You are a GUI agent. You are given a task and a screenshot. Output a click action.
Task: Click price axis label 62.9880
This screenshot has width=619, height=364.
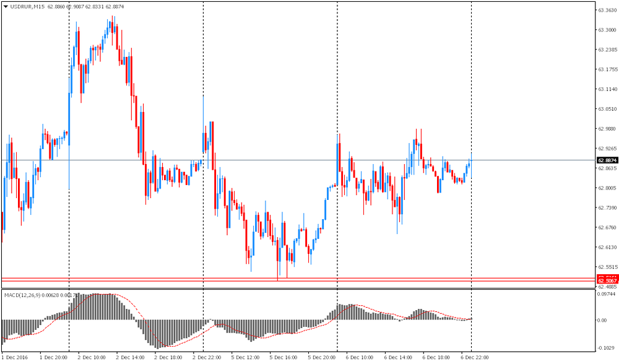click(607, 129)
